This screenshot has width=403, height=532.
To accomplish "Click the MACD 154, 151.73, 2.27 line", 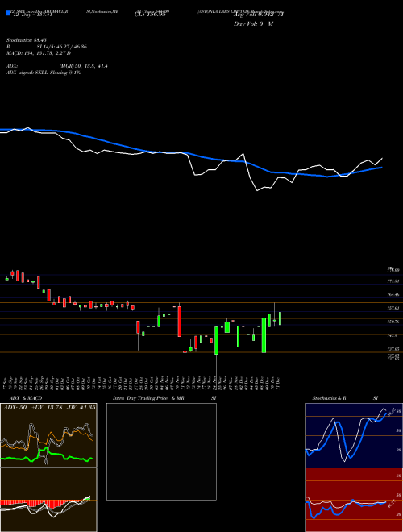I will point(39,53).
